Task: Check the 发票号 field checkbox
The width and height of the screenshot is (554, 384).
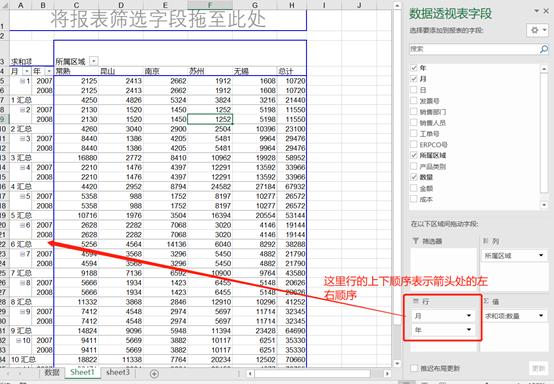Action: 414,100
